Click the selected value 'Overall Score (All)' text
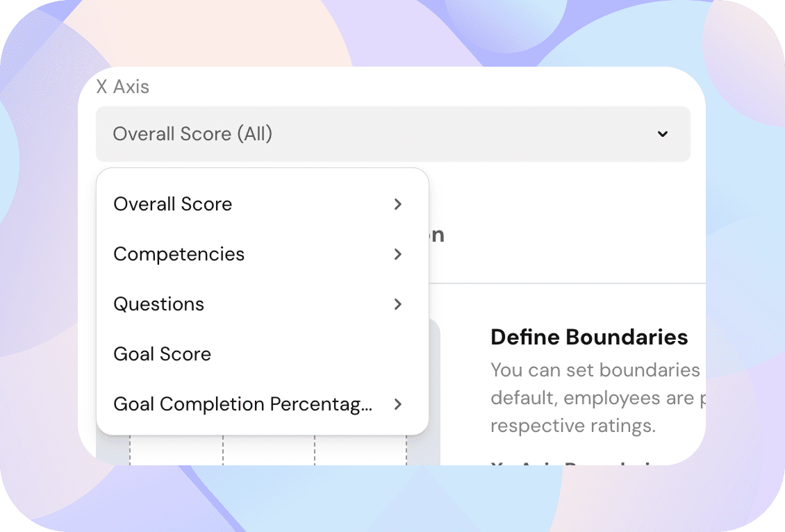This screenshot has width=785, height=532. [192, 134]
